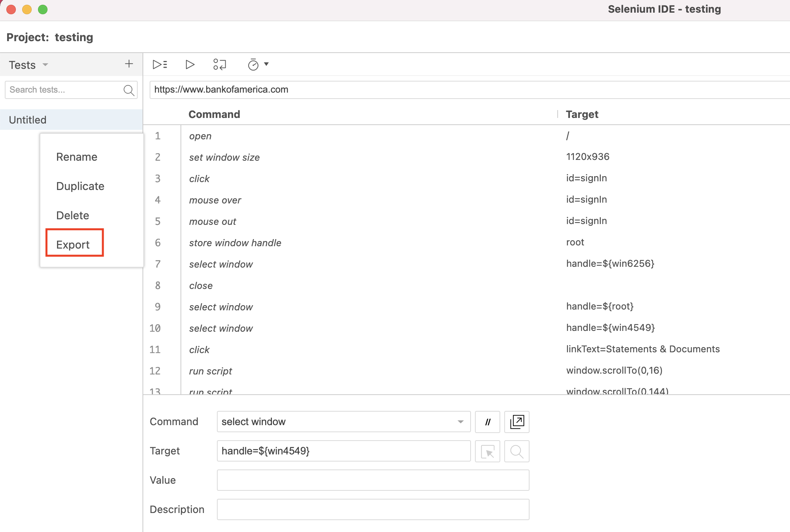Select target element in page

pos(487,451)
